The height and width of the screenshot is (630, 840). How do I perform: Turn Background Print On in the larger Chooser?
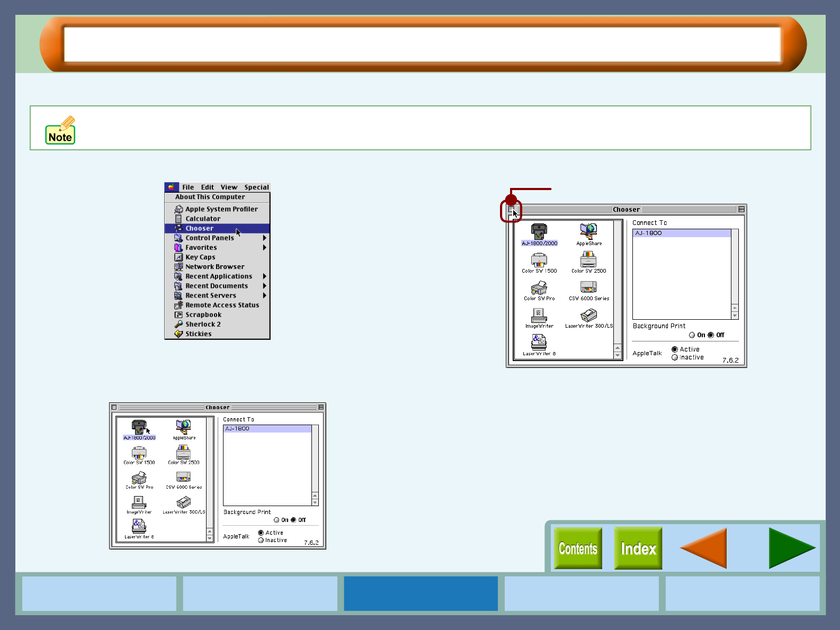pos(692,335)
